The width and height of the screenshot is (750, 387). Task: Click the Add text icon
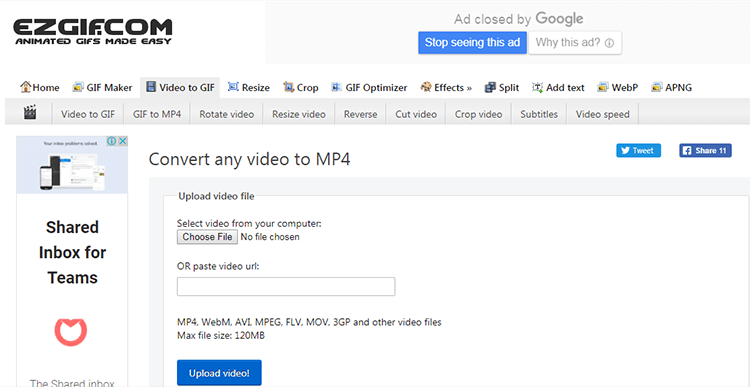(x=538, y=87)
